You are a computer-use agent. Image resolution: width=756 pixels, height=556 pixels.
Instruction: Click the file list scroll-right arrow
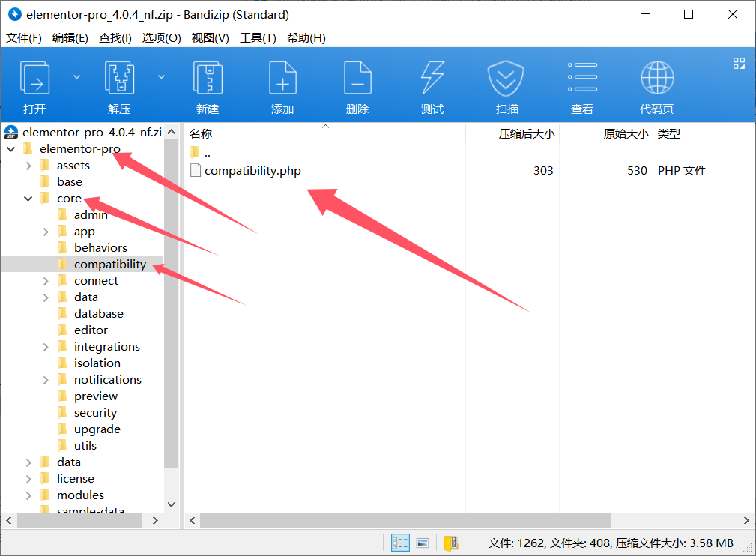(746, 520)
